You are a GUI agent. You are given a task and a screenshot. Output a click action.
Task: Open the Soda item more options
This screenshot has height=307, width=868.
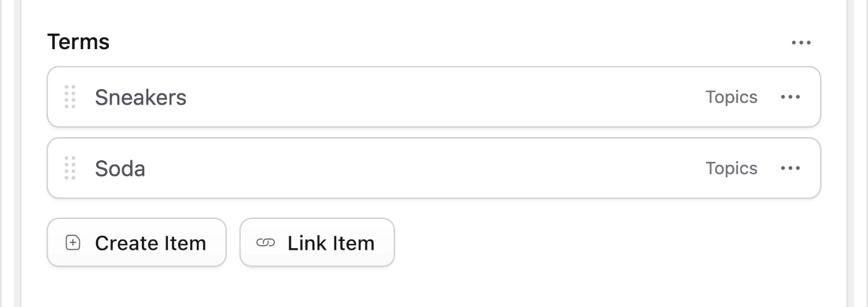(x=790, y=168)
